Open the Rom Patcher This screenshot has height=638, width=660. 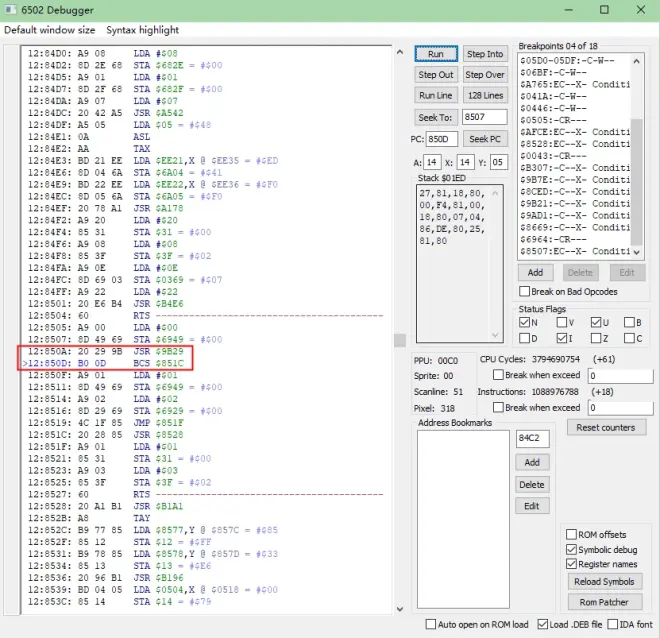pos(605,602)
